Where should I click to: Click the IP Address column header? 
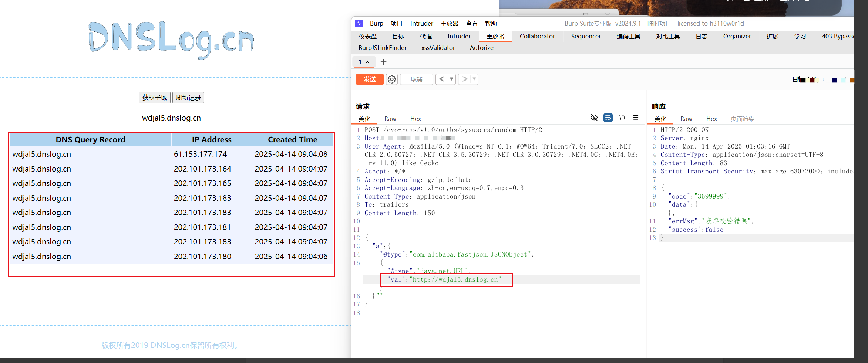pyautogui.click(x=212, y=140)
